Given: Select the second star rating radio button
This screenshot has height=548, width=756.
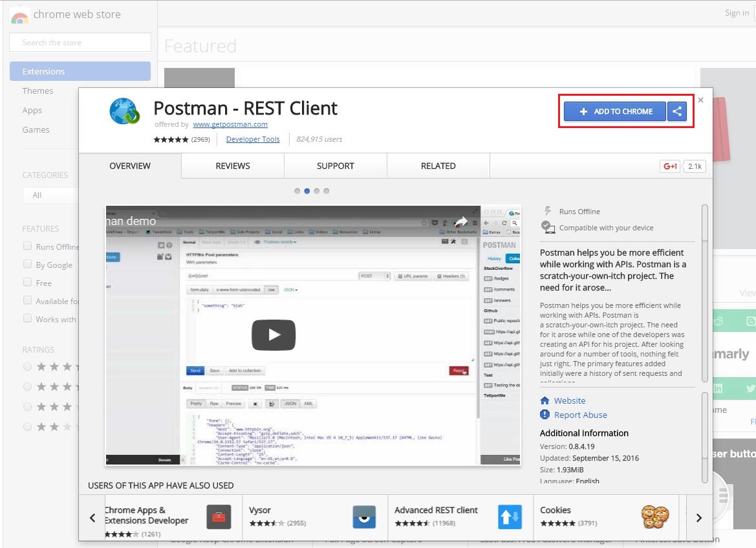Looking at the screenshot, I should tap(27, 386).
